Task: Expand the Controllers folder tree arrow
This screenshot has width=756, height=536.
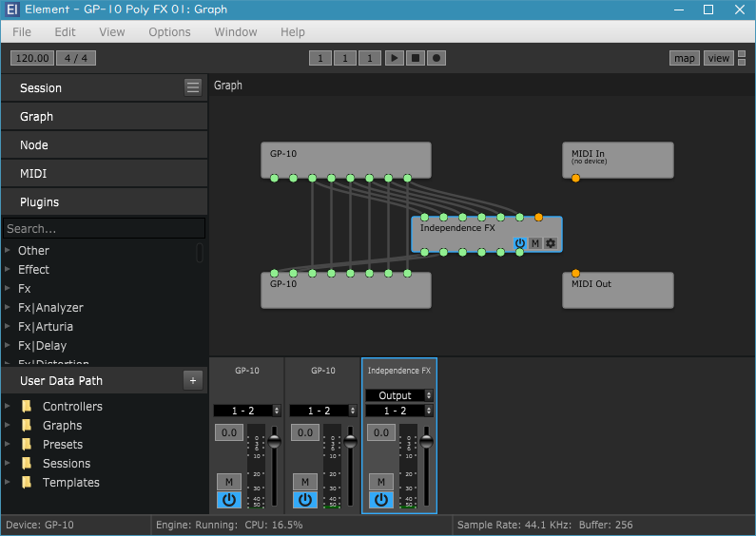Action: pyautogui.click(x=8, y=406)
